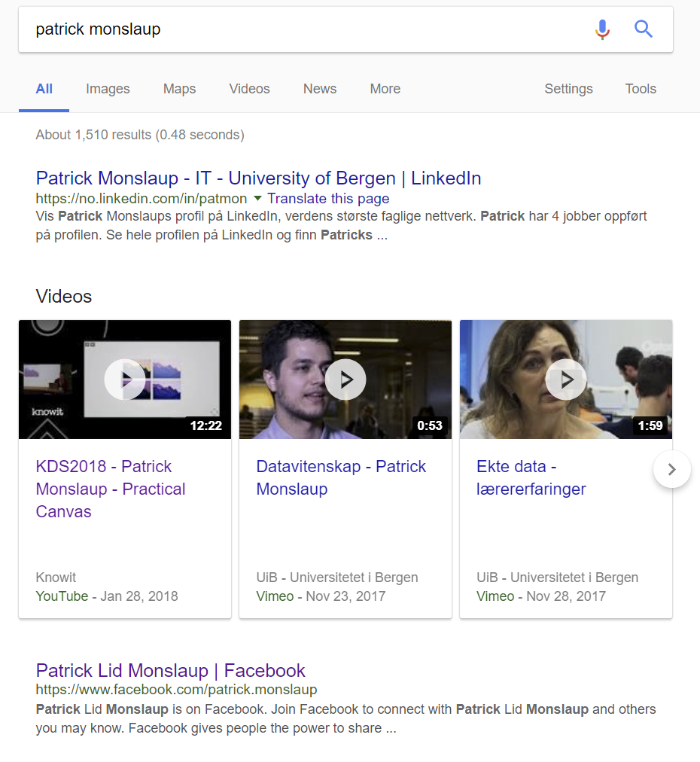Click the facebook.com/patrick.monslaup URL text
The width and height of the screenshot is (700, 762).
point(176,690)
